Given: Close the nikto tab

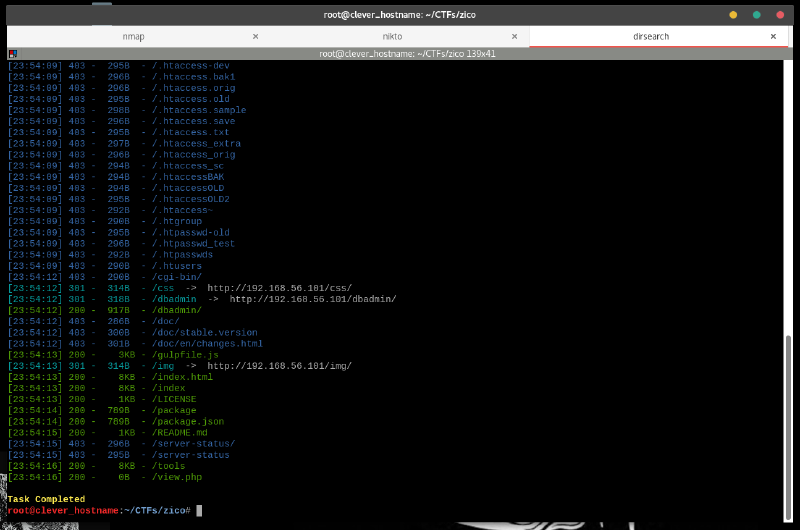Looking at the screenshot, I should point(516,36).
